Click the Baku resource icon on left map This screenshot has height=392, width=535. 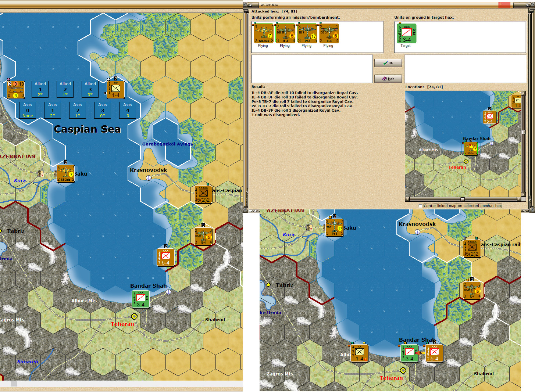click(x=40, y=173)
